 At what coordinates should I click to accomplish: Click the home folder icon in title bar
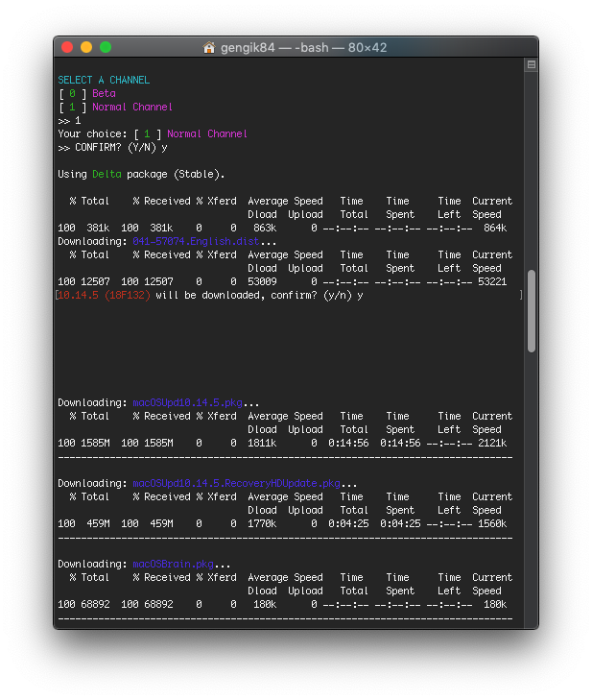pyautogui.click(x=209, y=47)
